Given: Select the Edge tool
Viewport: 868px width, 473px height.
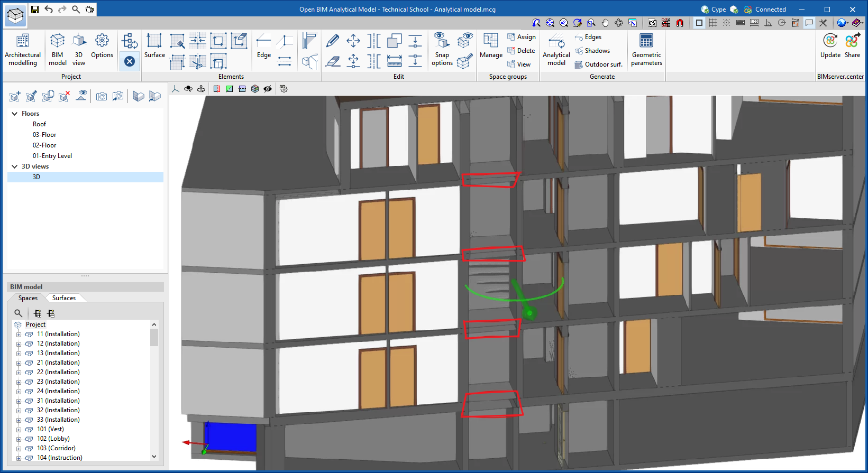Looking at the screenshot, I should tap(264, 46).
